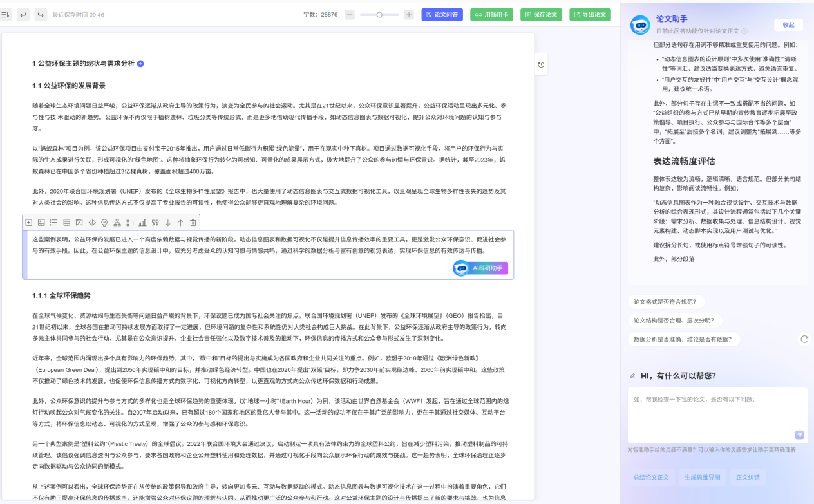Collapse the assistant panel with 收起
The height and width of the screenshot is (504, 814).
coord(788,24)
